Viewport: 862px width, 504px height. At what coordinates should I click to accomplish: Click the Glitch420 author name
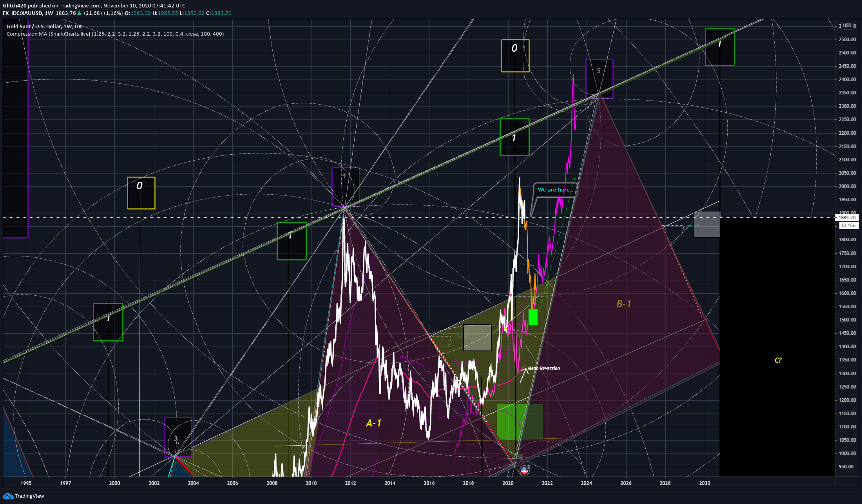14,5
